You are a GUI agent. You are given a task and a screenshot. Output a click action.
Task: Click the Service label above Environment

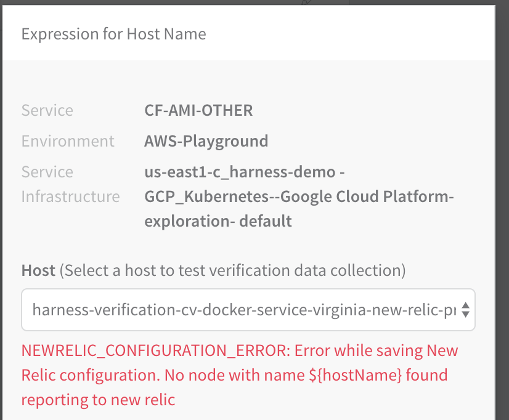(x=47, y=110)
